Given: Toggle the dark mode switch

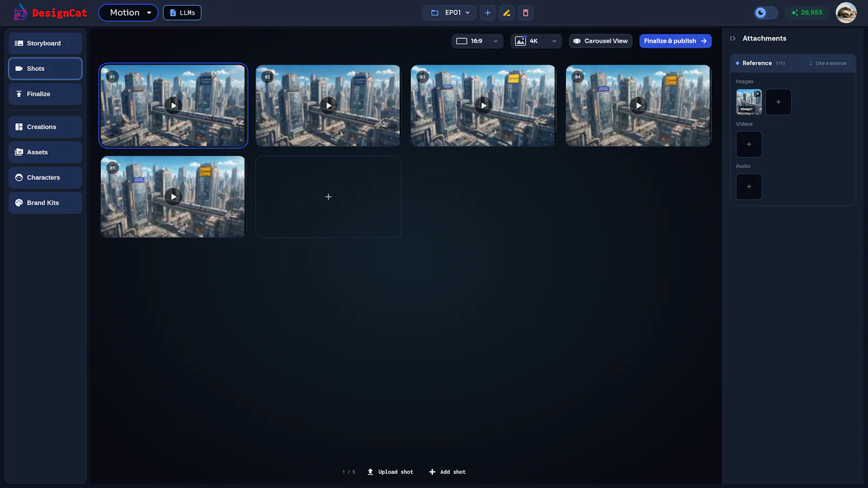Looking at the screenshot, I should pyautogui.click(x=765, y=12).
